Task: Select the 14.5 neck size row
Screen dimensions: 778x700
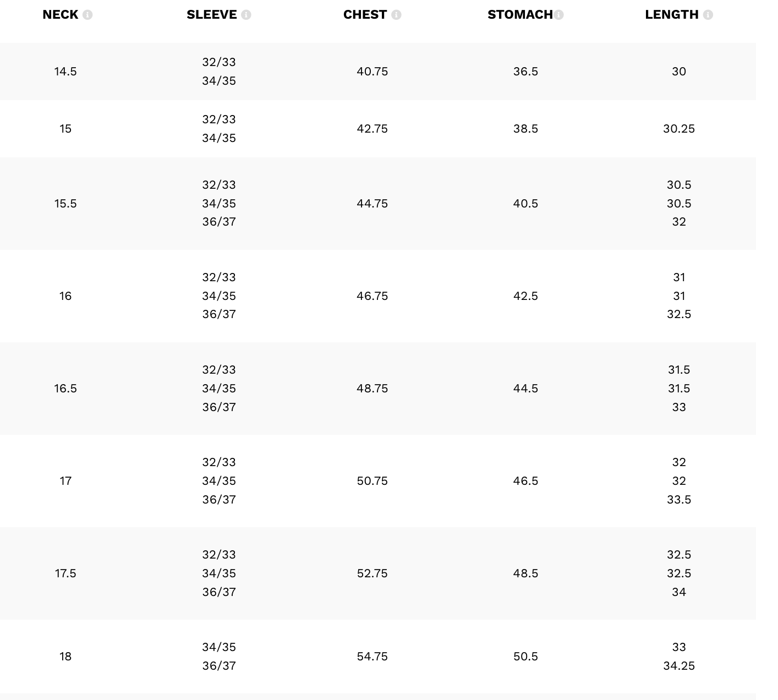Action: click(x=65, y=72)
